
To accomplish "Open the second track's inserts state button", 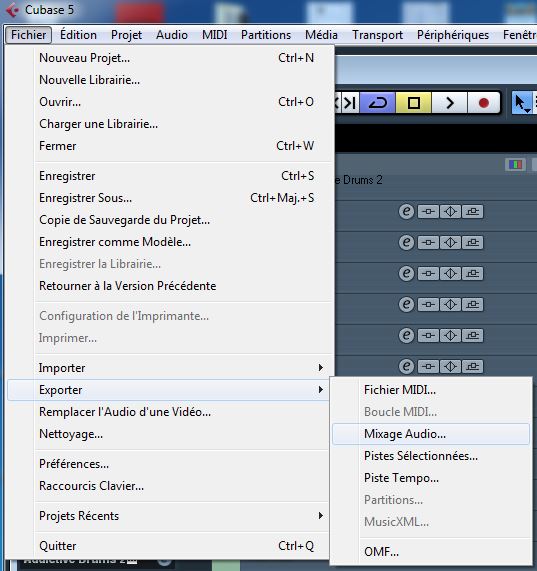I will click(428, 243).
